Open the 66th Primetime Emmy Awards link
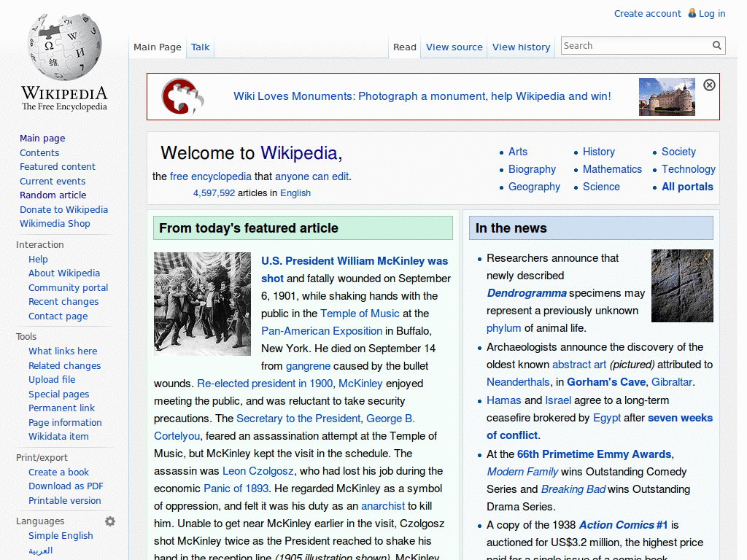 (x=594, y=454)
